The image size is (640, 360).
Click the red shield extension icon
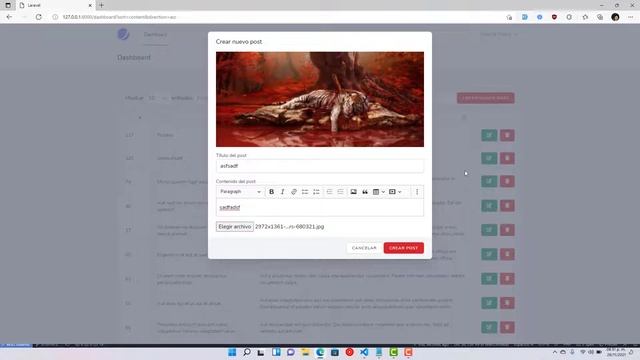coord(554,17)
